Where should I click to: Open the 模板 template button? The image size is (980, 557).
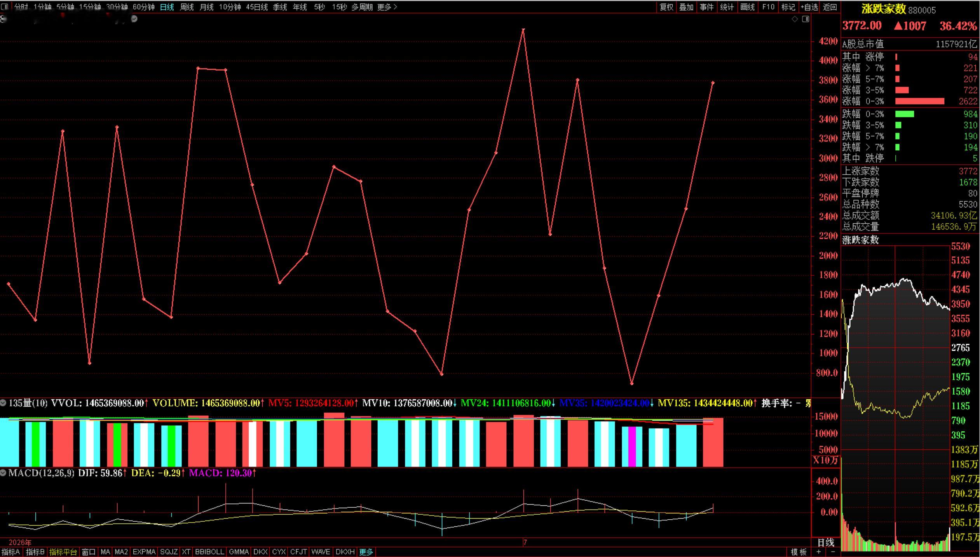[799, 552]
